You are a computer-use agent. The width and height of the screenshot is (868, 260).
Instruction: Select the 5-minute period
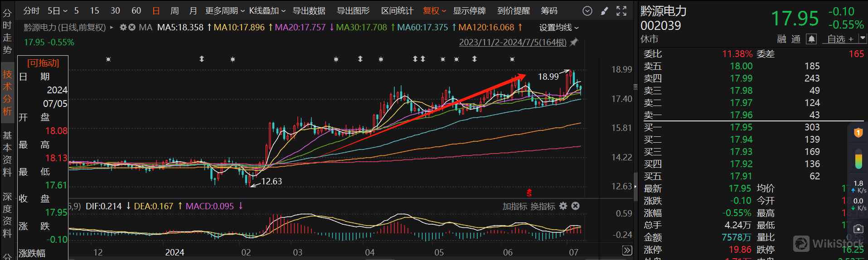[77, 11]
